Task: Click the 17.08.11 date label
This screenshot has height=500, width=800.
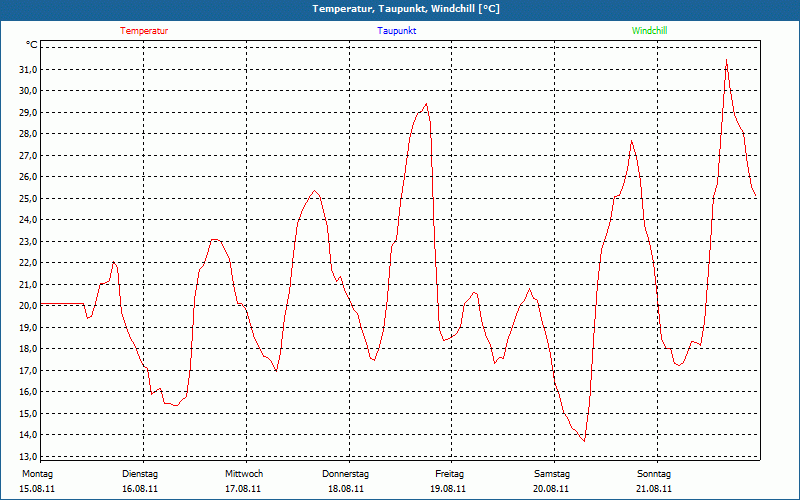Action: coord(243,489)
